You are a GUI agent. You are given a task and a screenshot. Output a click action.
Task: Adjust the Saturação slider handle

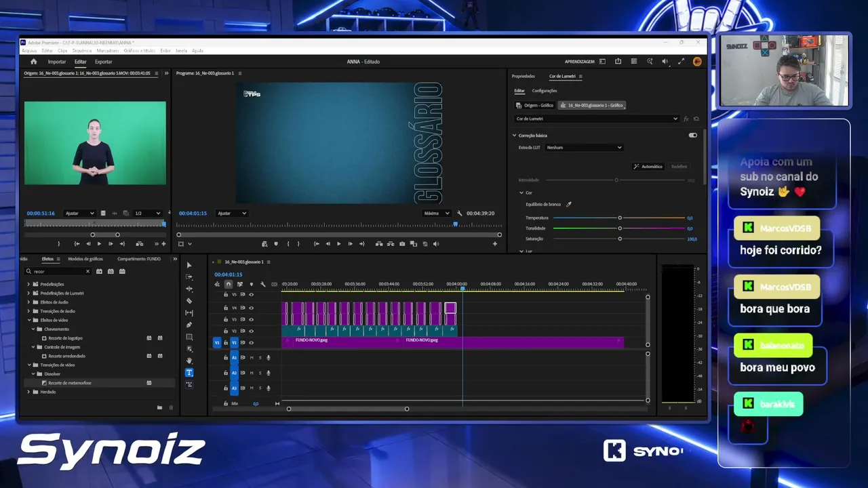pyautogui.click(x=620, y=239)
